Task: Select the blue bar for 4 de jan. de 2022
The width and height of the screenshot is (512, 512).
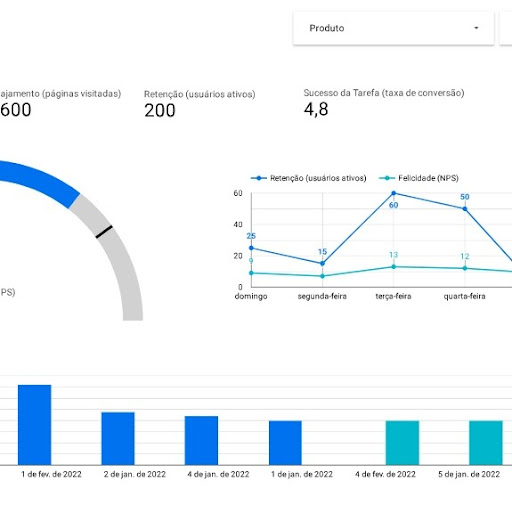Action: coord(202,440)
